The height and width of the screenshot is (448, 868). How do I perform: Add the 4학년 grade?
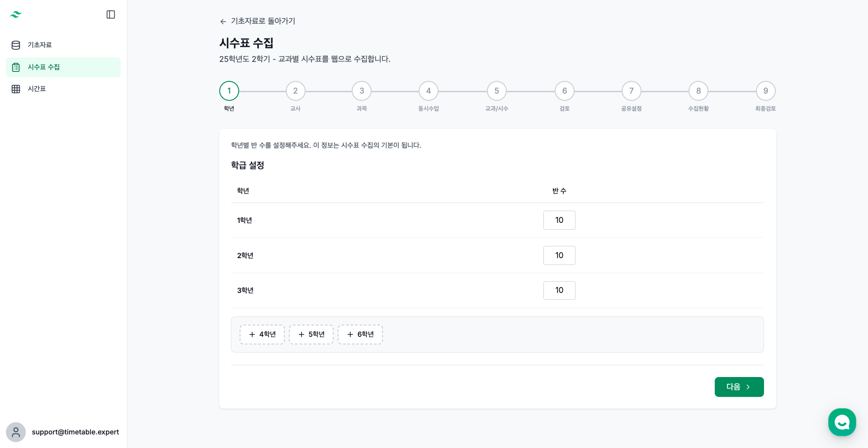[x=262, y=335]
